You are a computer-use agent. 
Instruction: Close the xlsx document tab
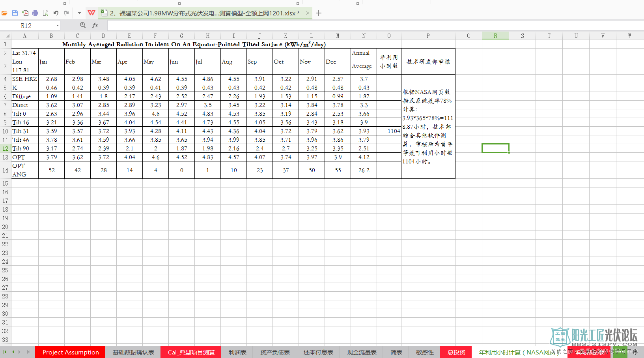point(308,13)
